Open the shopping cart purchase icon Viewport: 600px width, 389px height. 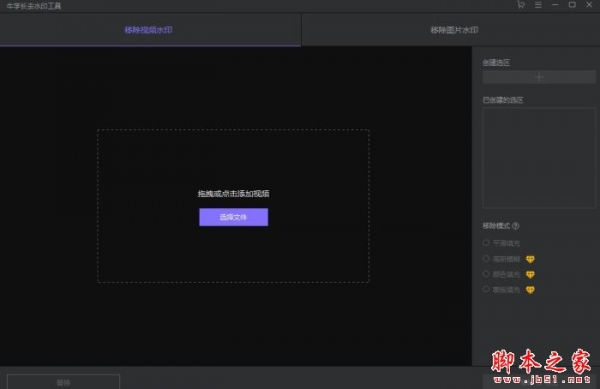coord(521,5)
